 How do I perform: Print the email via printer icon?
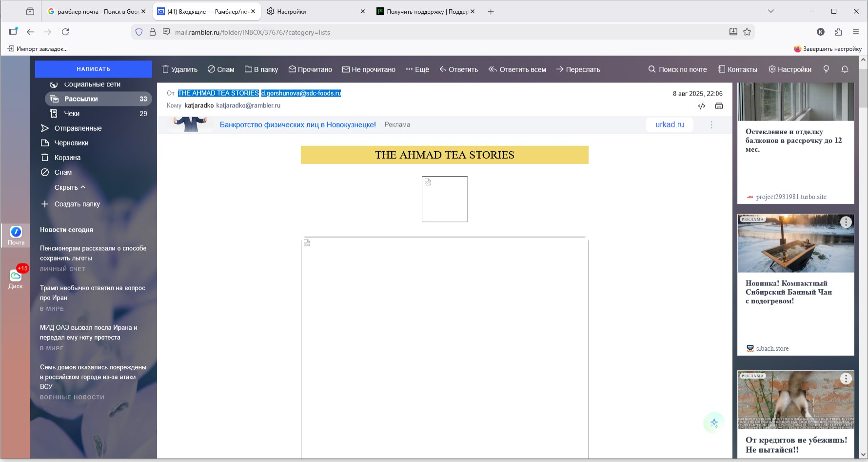coord(719,106)
